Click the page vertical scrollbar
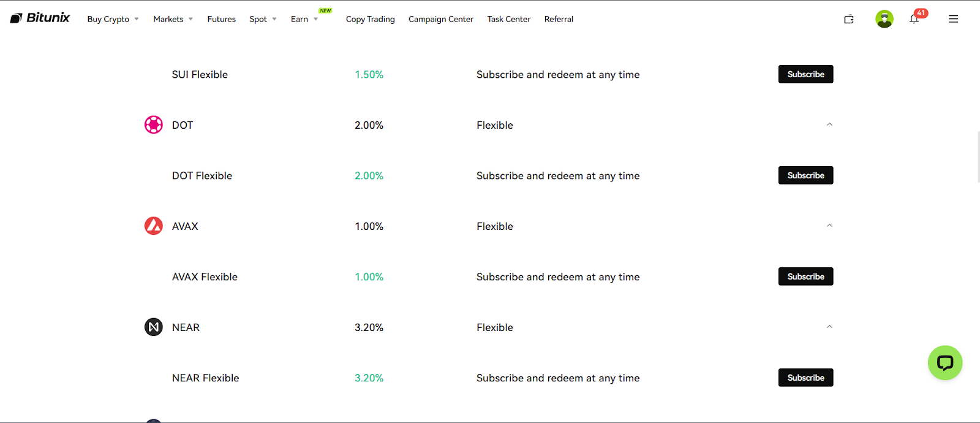The height and width of the screenshot is (423, 980). pyautogui.click(x=978, y=157)
